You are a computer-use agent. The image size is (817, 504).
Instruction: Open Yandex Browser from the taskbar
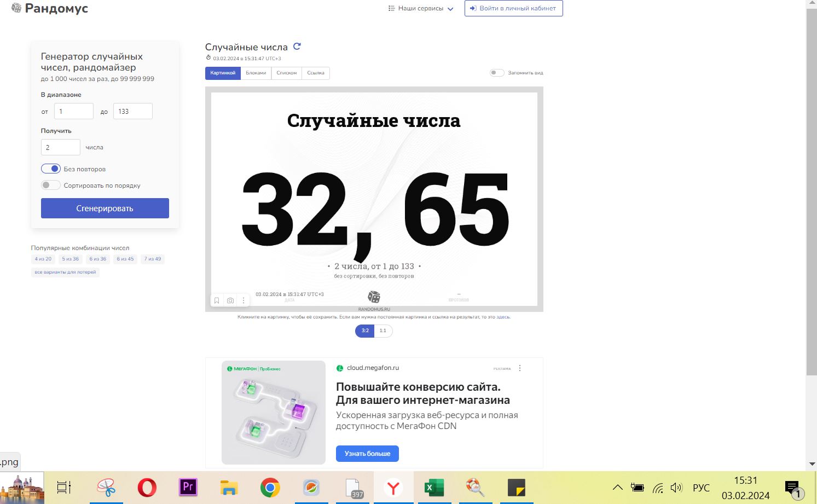click(x=393, y=487)
